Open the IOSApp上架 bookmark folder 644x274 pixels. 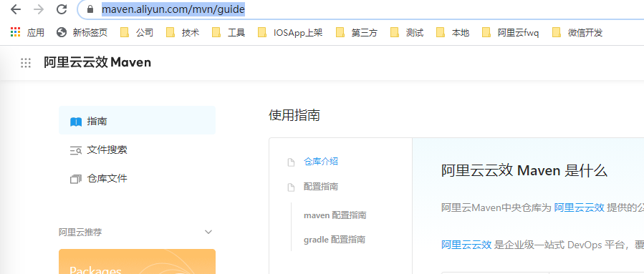pyautogui.click(x=290, y=32)
